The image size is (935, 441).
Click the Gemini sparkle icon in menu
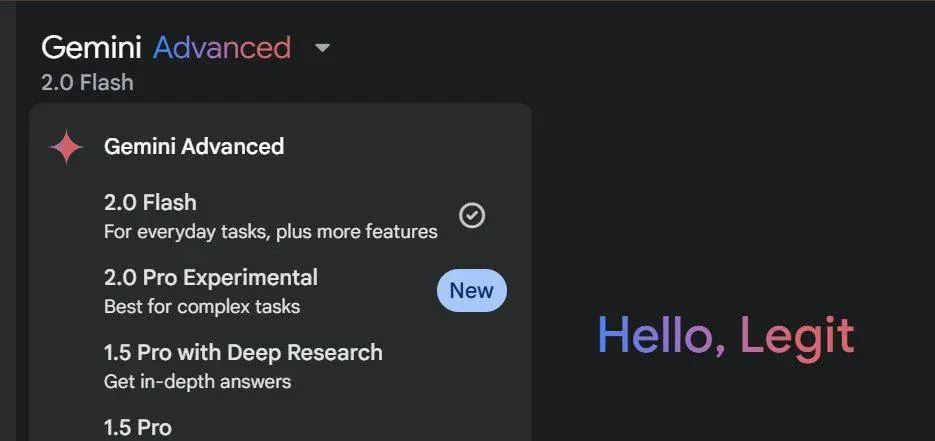tap(66, 147)
